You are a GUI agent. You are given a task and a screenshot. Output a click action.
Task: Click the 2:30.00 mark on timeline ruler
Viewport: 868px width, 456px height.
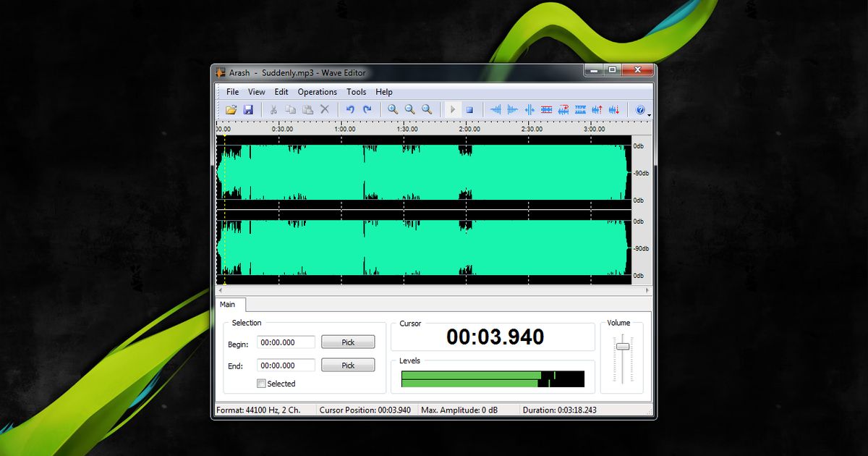(532, 129)
